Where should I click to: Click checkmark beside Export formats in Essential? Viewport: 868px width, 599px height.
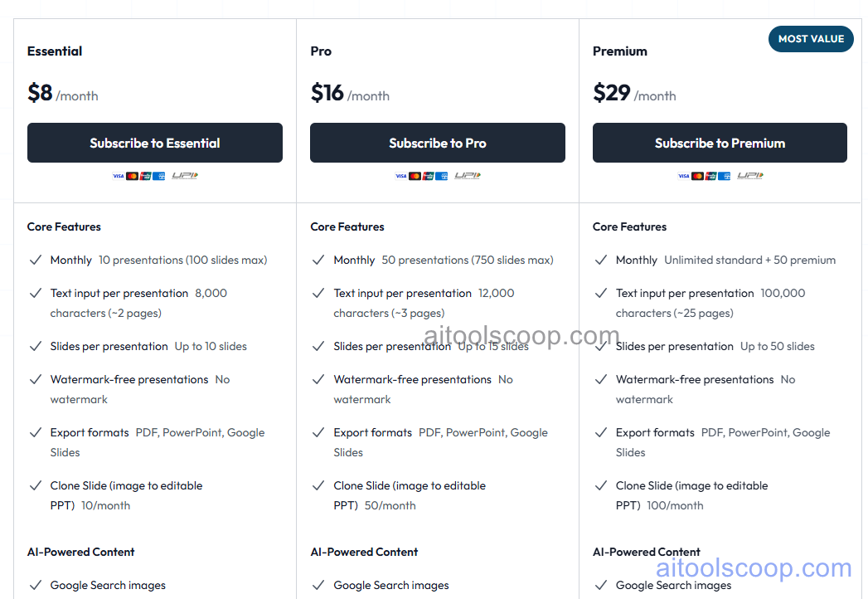click(36, 431)
